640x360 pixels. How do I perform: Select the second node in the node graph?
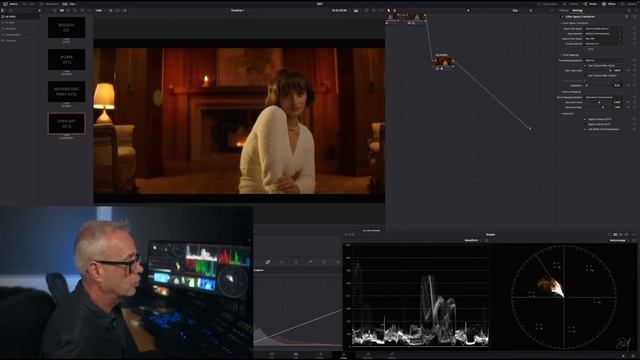[x=416, y=17]
